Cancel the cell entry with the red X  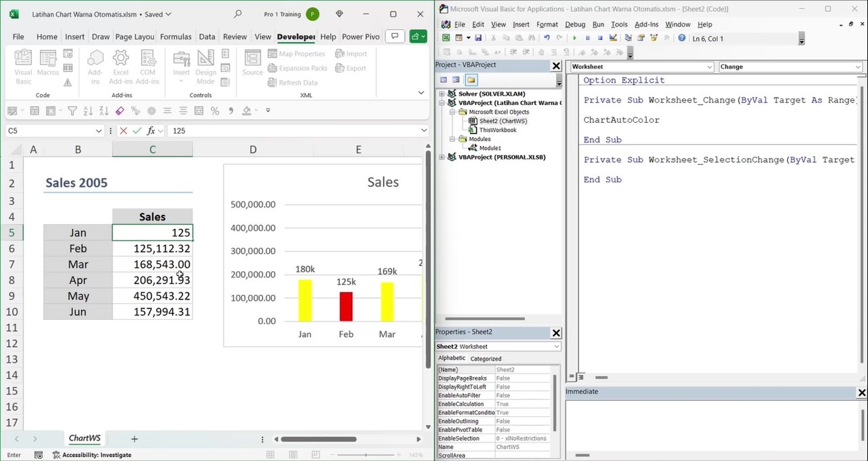pyautogui.click(x=123, y=131)
